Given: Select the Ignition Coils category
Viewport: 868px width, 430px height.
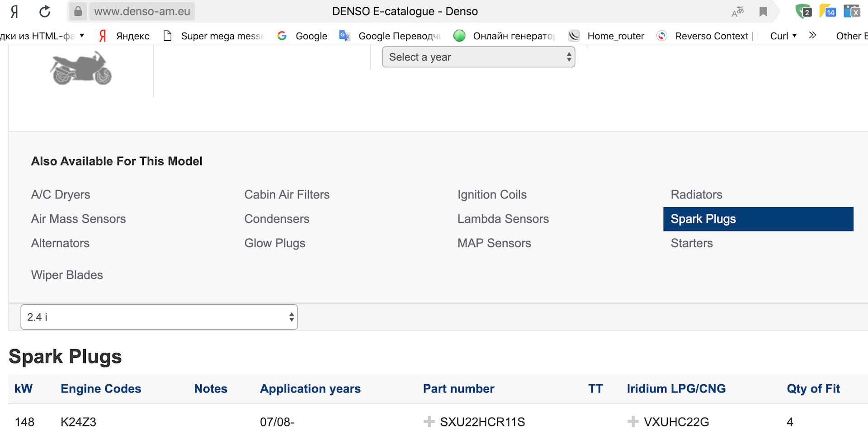Looking at the screenshot, I should tap(492, 194).
